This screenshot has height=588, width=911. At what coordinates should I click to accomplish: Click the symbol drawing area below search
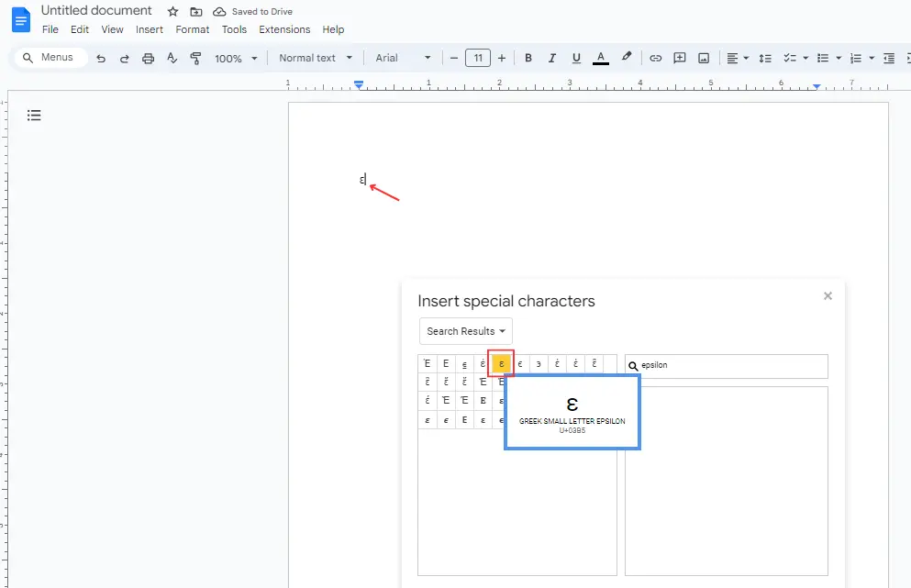[727, 481]
